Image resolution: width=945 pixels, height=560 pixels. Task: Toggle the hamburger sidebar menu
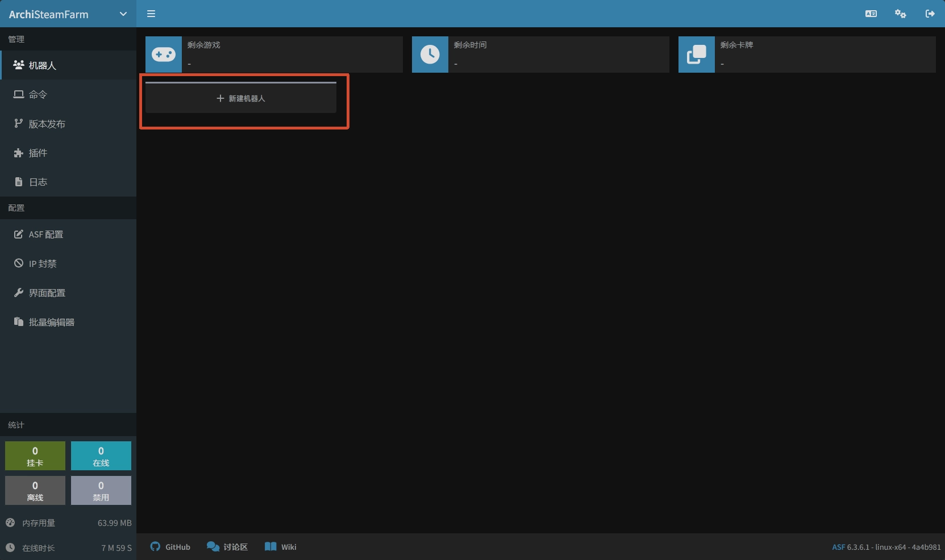click(x=151, y=14)
